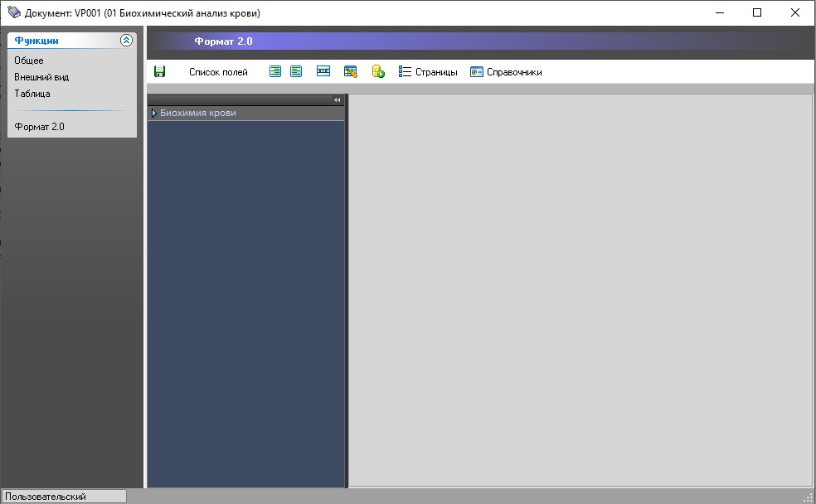The image size is (816, 504).
Task: Click the yellow database with green arrow icon
Action: [x=378, y=72]
